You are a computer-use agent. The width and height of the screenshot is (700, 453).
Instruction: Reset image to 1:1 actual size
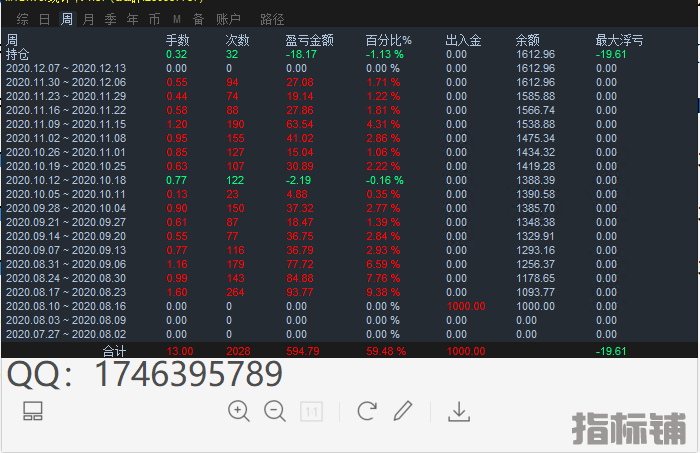coord(311,411)
